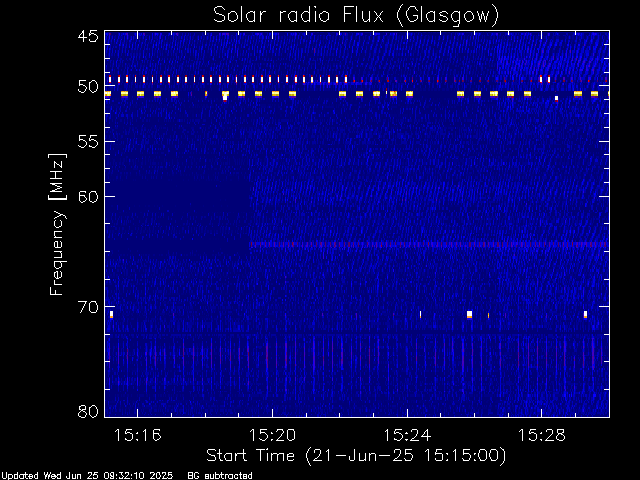Click the '80' frequency axis label
The height and width of the screenshot is (480, 640).
[x=88, y=411]
